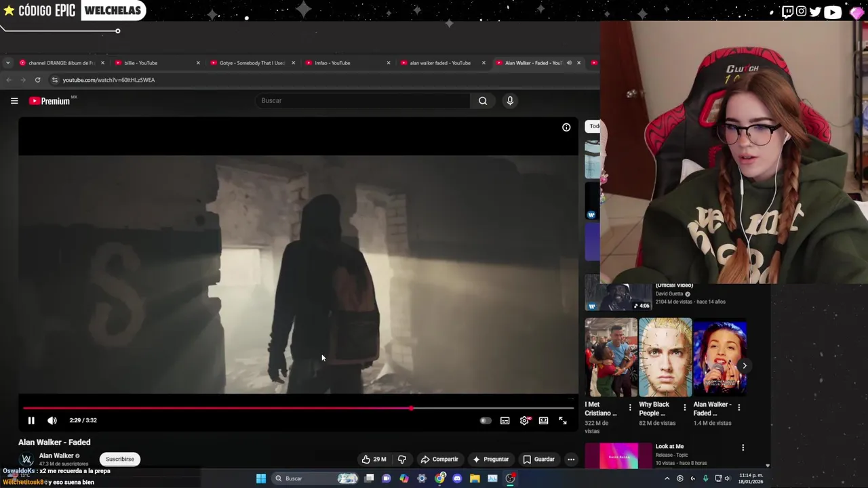
Task: Close the lmfao - YouTube tab
Action: coord(389,63)
